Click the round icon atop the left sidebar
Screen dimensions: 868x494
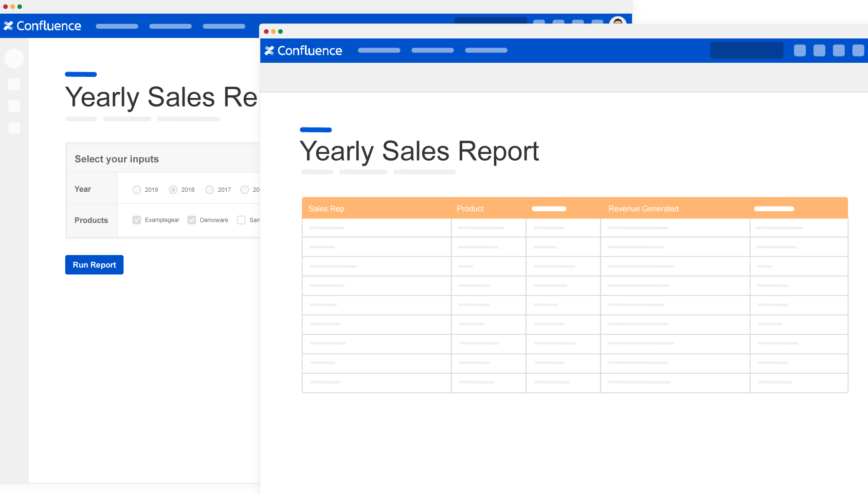click(x=14, y=58)
